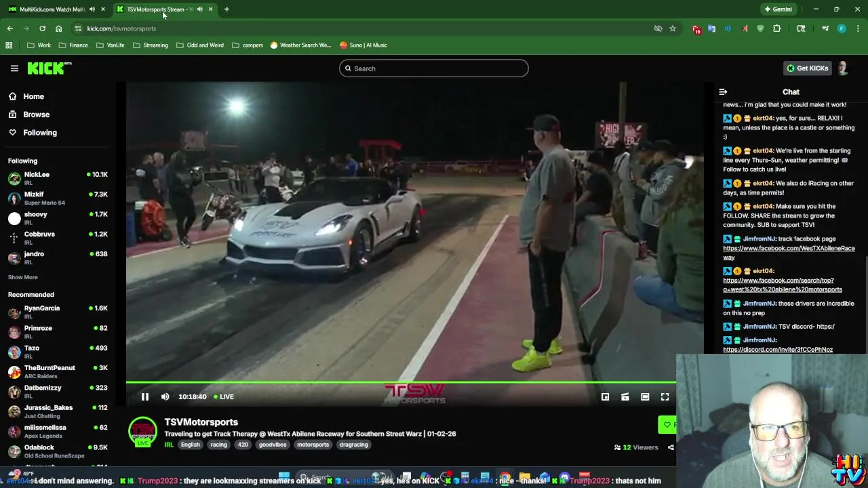Select the racing tag
The height and width of the screenshot is (488, 868).
point(218,445)
